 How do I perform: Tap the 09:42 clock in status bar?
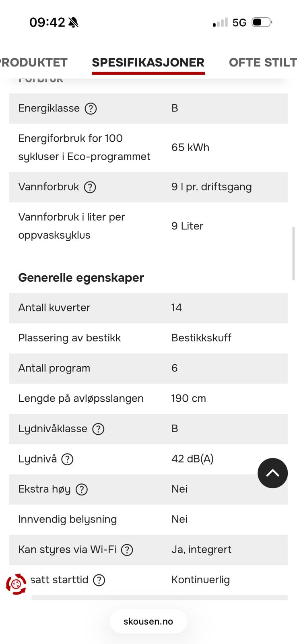(x=47, y=22)
